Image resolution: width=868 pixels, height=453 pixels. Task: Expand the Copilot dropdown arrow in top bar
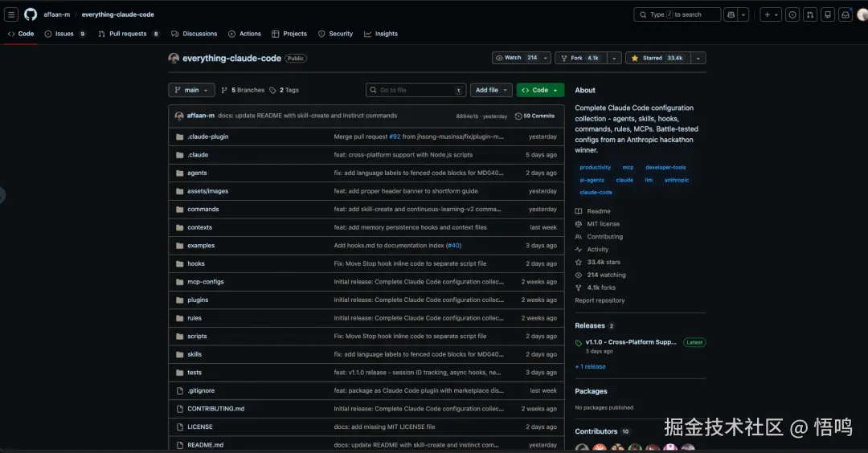pyautogui.click(x=743, y=15)
